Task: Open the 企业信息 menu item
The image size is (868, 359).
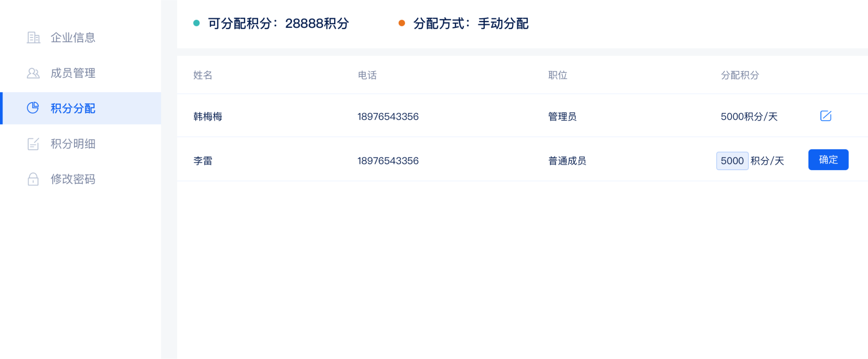Action: tap(73, 38)
